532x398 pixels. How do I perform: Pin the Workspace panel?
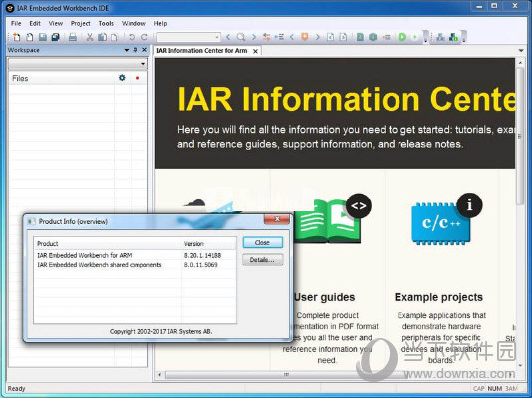135,50
